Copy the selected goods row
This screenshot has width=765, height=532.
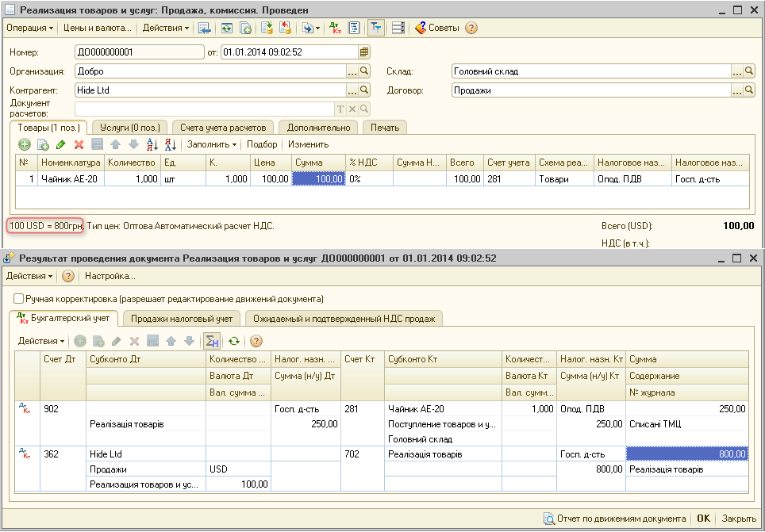click(x=43, y=144)
